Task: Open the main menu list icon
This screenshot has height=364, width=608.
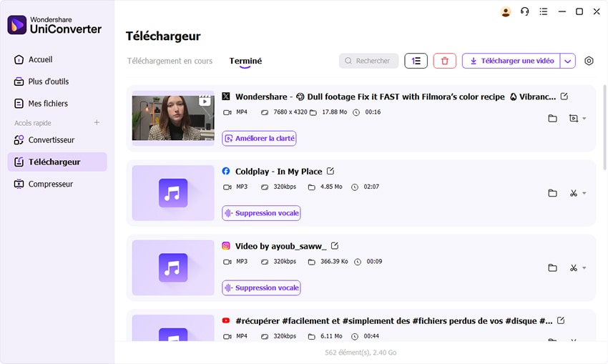Action: click(x=544, y=11)
